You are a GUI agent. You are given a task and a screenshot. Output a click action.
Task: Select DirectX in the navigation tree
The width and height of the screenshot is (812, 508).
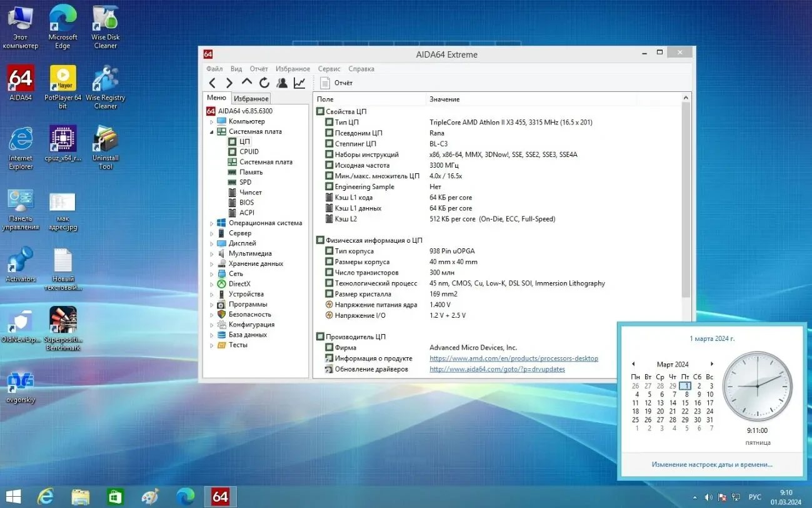pos(240,283)
